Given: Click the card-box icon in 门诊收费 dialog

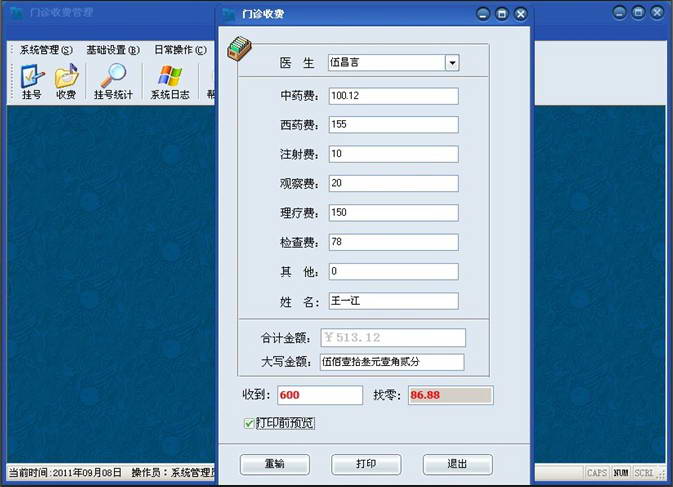Looking at the screenshot, I should (239, 49).
